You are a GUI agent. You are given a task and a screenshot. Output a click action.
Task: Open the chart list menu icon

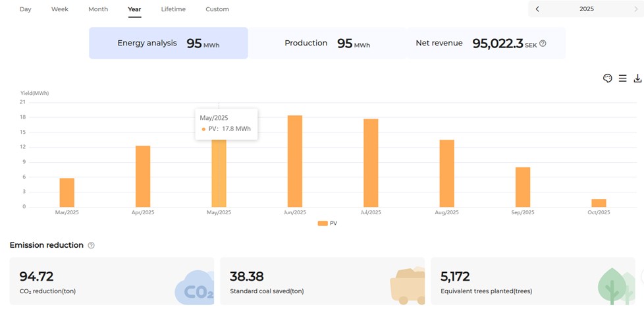click(622, 78)
